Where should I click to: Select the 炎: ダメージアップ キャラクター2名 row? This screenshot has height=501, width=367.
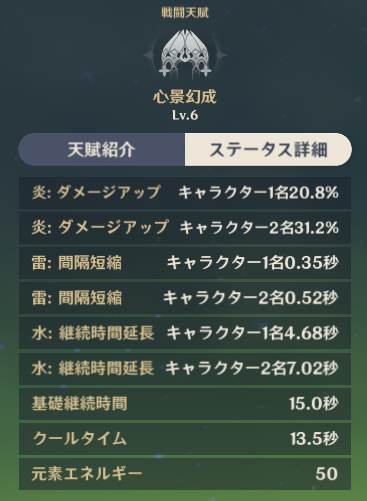(185, 228)
